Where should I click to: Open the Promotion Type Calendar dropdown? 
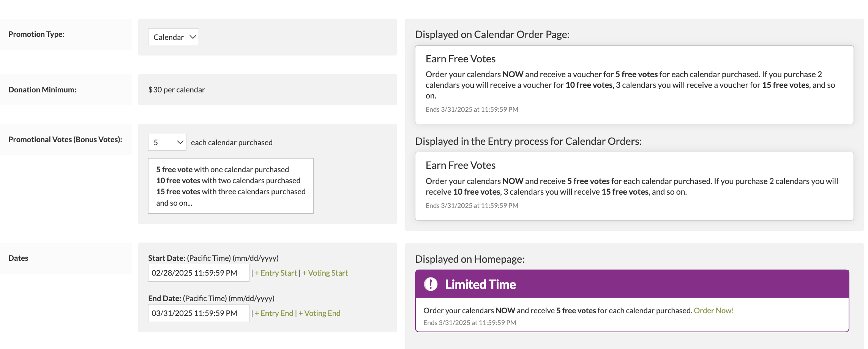tap(174, 37)
